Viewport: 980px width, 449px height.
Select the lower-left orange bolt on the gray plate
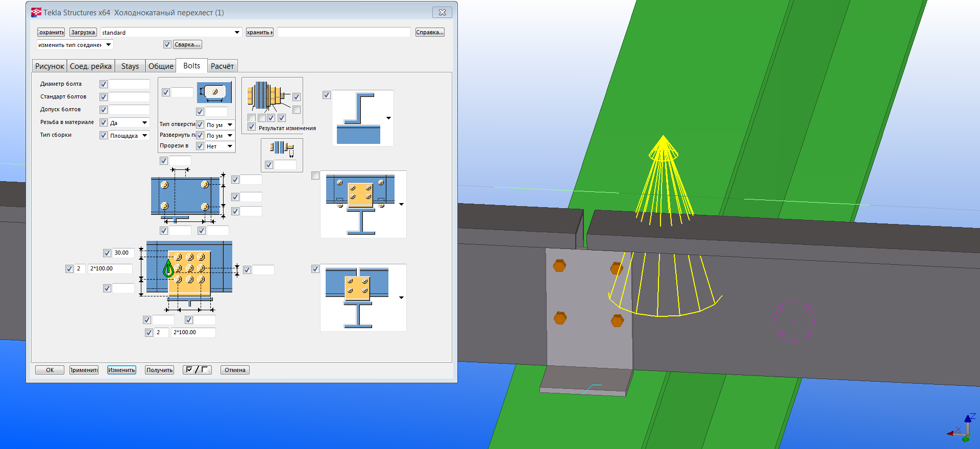[x=560, y=318]
